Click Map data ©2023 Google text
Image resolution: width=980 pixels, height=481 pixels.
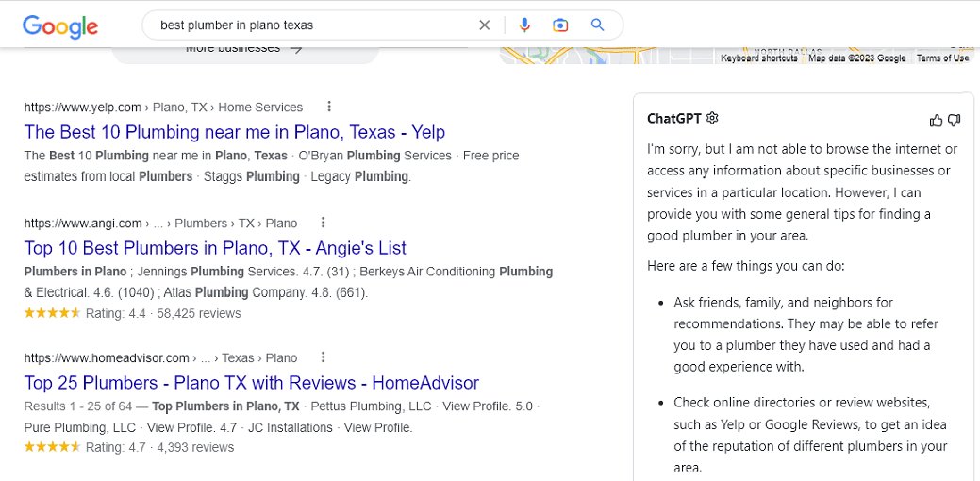pyautogui.click(x=856, y=58)
